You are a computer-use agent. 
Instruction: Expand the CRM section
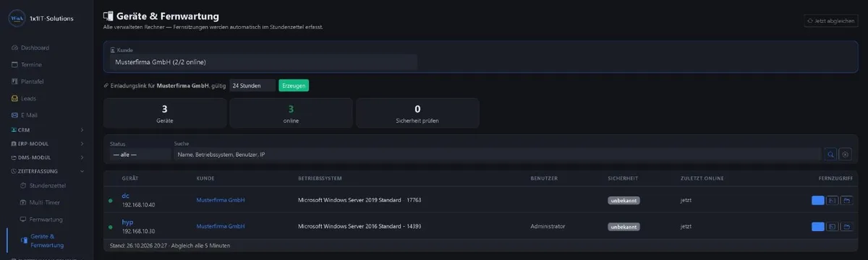(x=46, y=130)
